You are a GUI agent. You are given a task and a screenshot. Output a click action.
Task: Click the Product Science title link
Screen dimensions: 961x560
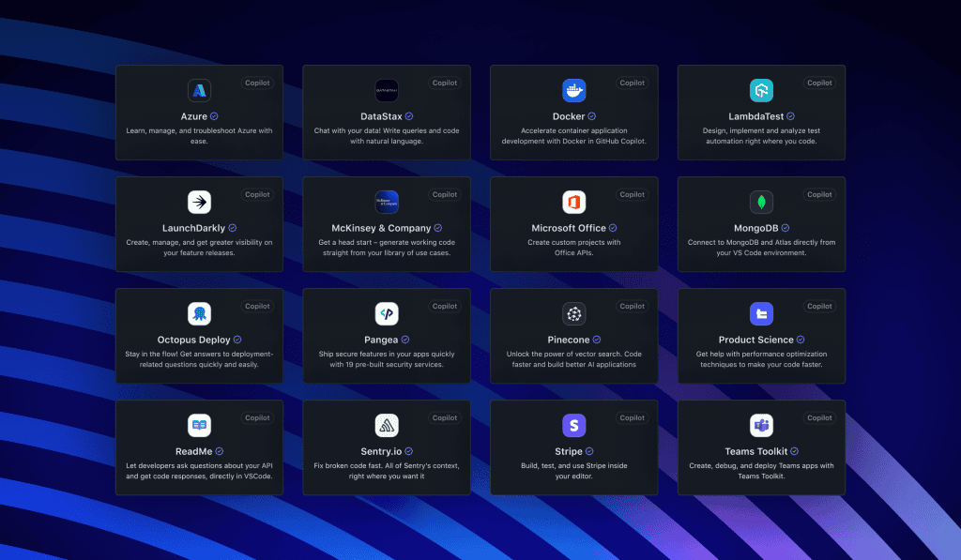coord(755,340)
